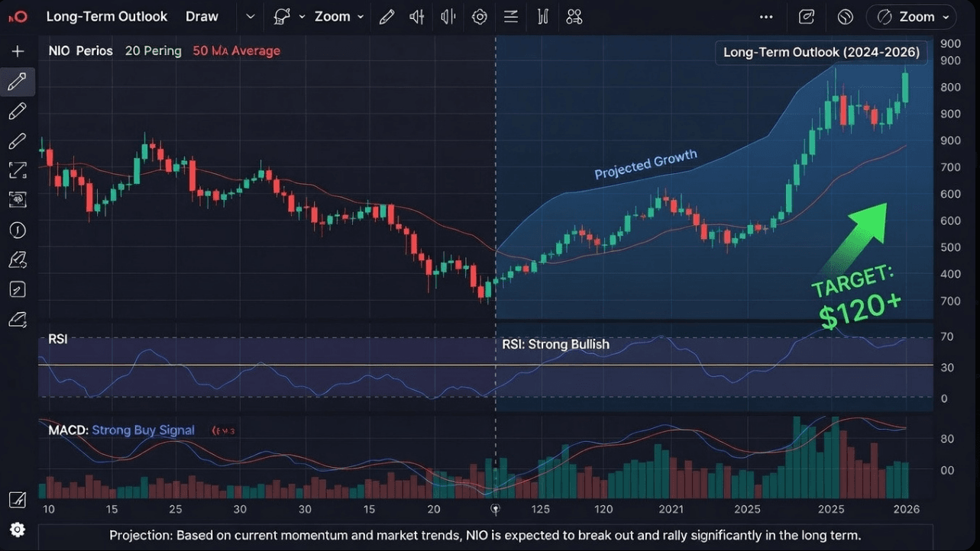This screenshot has width=980, height=551.
Task: Open settings gear at bottom left
Action: tap(18, 530)
